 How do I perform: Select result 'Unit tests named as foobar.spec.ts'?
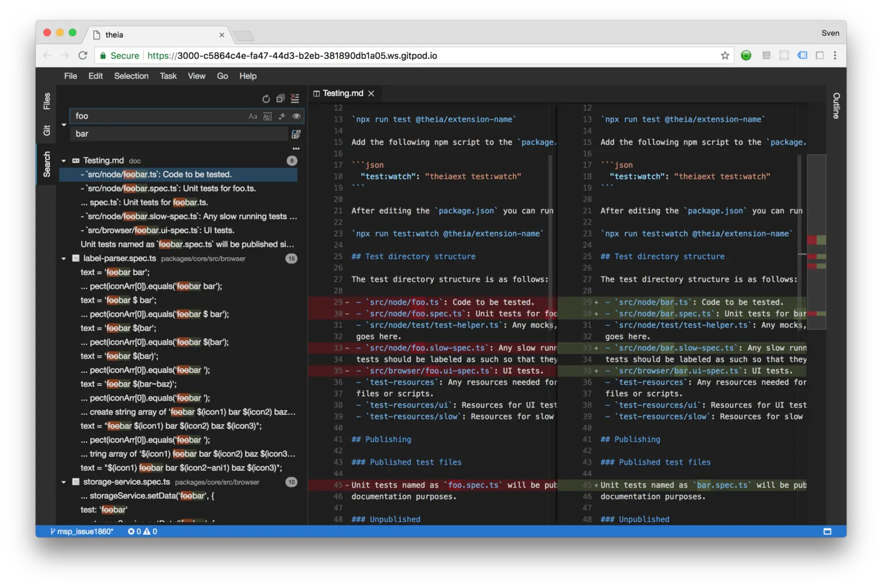click(178, 245)
